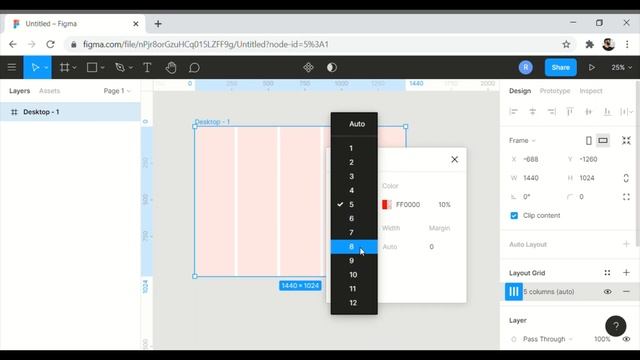Screen dimensions: 640x360
Task: Select the Comment tool
Action: pyautogui.click(x=194, y=67)
